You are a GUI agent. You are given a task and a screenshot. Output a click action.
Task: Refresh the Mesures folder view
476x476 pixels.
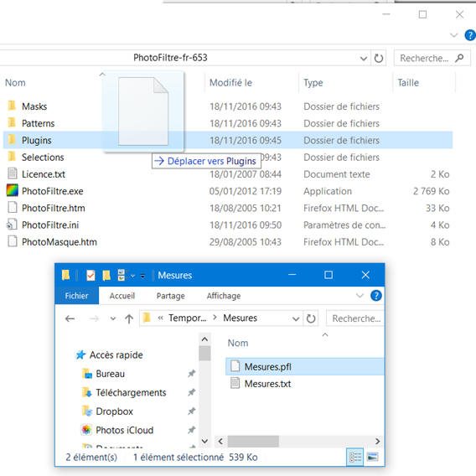click(311, 318)
